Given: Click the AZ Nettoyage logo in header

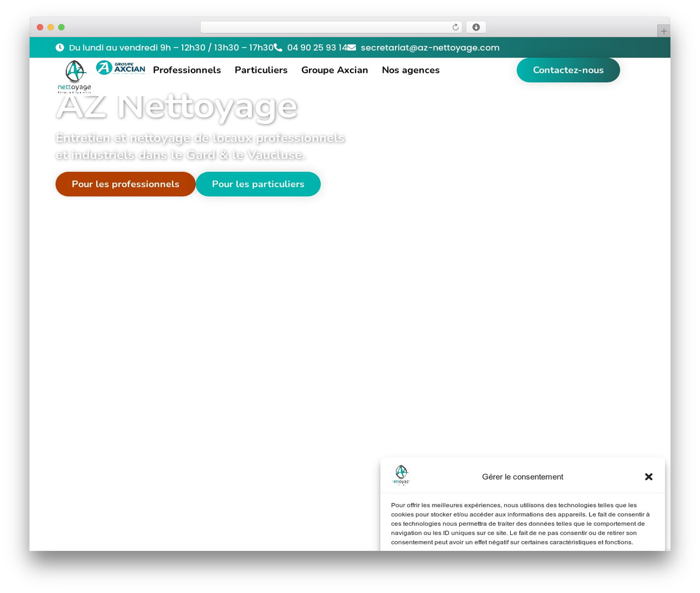Looking at the screenshot, I should point(74,76).
